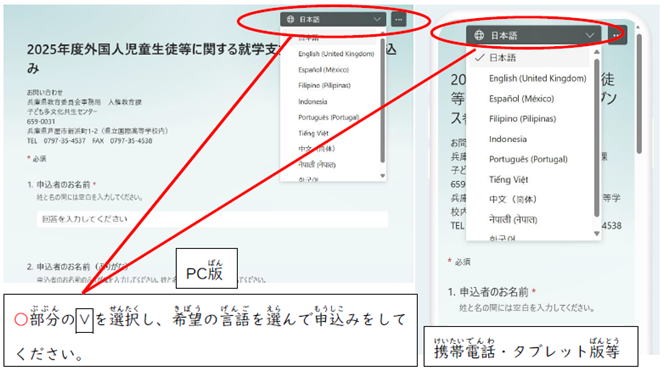The image size is (666, 371).
Task: Click the applicant name answer input field
Action: point(212,219)
